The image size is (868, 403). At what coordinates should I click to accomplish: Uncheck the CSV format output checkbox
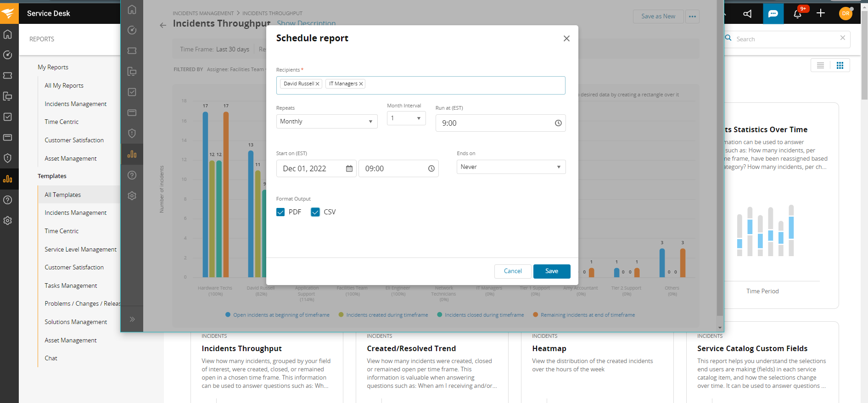tap(315, 212)
